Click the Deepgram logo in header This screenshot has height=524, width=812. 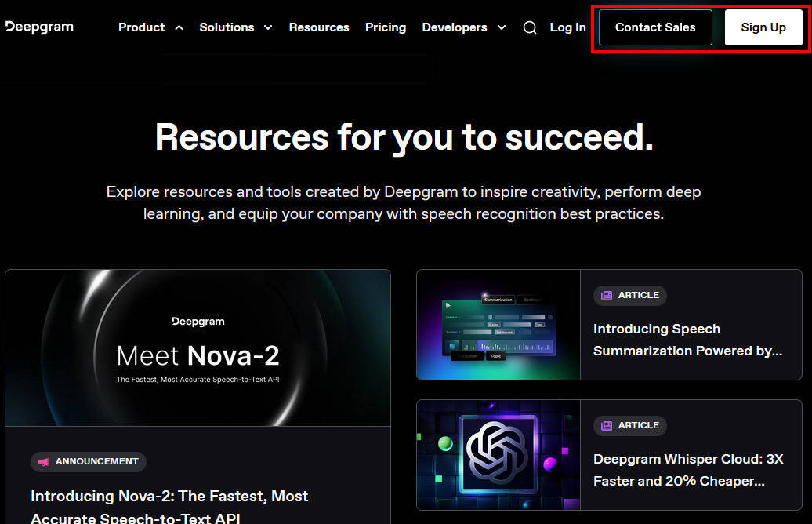click(x=39, y=27)
